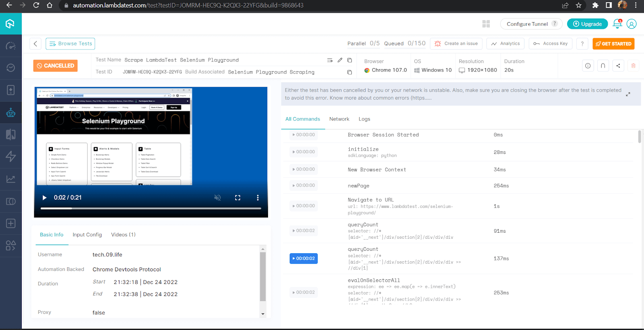Viewport: 644px width, 330px height.
Task: Click Create an issue button
Action: [x=456, y=43]
